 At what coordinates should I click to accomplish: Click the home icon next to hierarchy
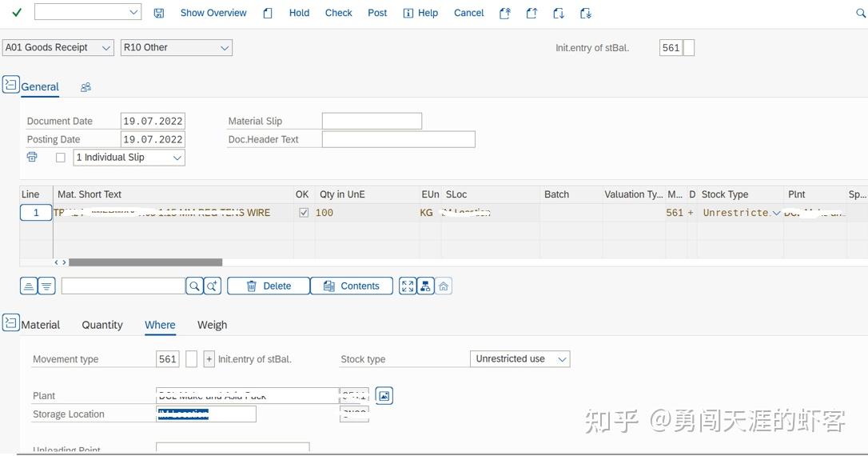(x=444, y=286)
